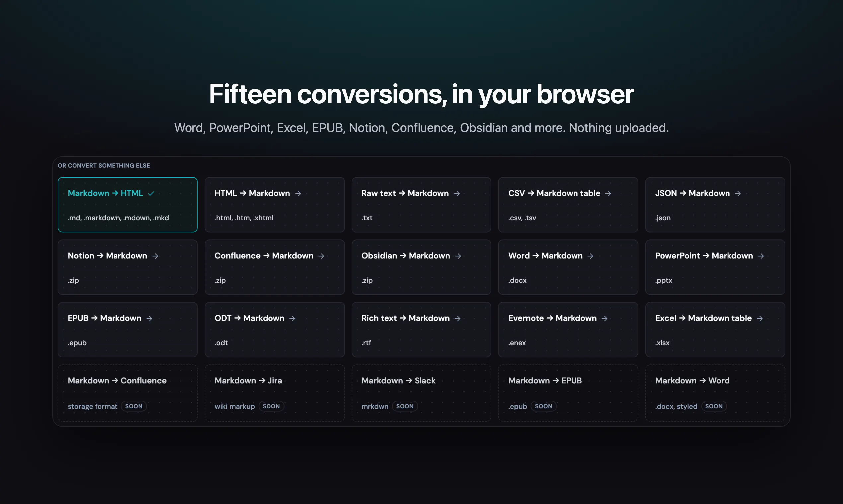This screenshot has height=504, width=843.
Task: Click the arrow icon beside ODT → Markdown
Action: [x=292, y=318]
